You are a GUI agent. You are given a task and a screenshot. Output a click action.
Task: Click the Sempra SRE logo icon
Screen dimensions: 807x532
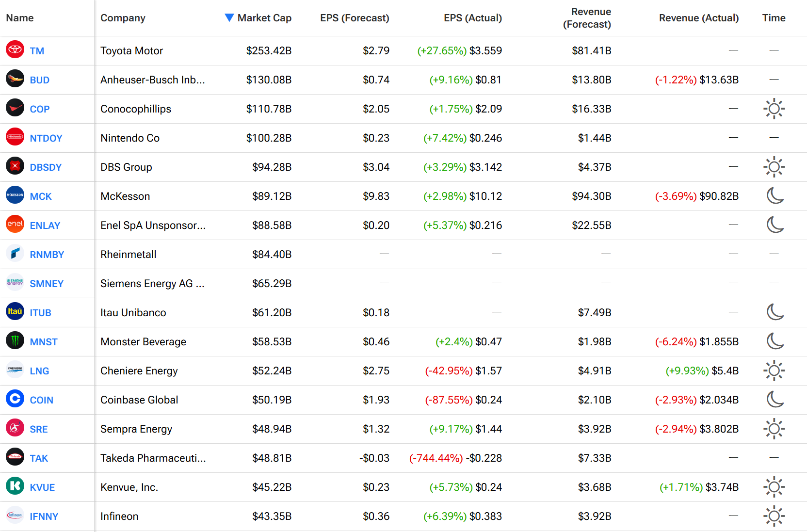[x=15, y=428]
